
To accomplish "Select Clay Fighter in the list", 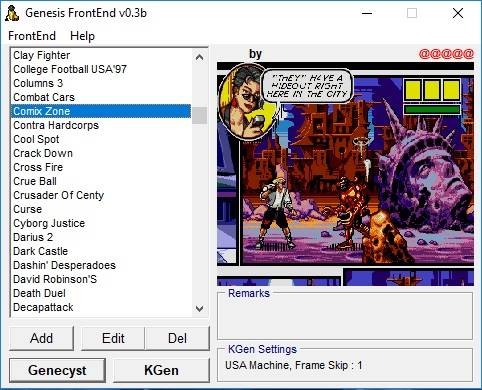I will pos(42,55).
